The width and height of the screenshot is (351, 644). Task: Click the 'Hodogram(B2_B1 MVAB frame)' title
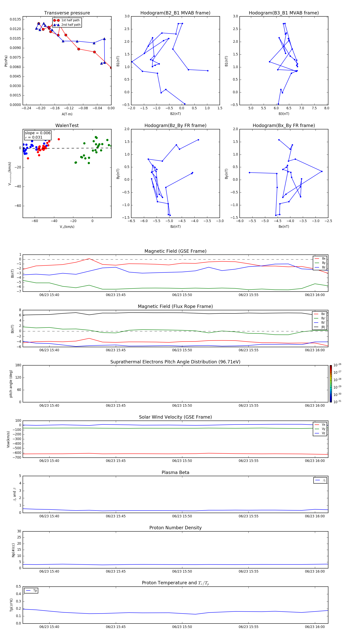click(x=175, y=13)
